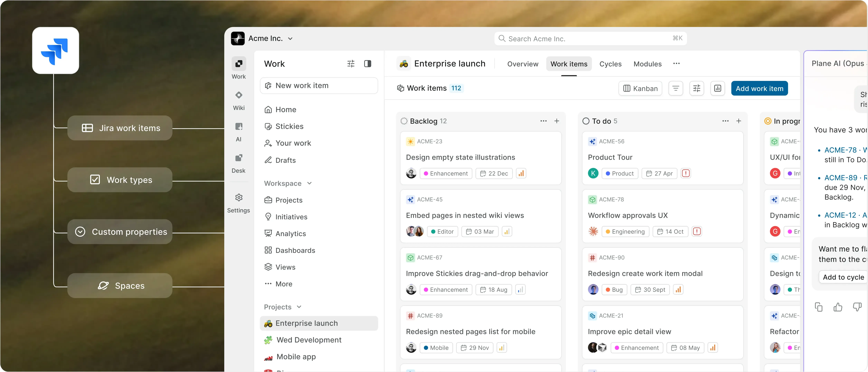
Task: Click Add to cycle button
Action: [x=843, y=277]
